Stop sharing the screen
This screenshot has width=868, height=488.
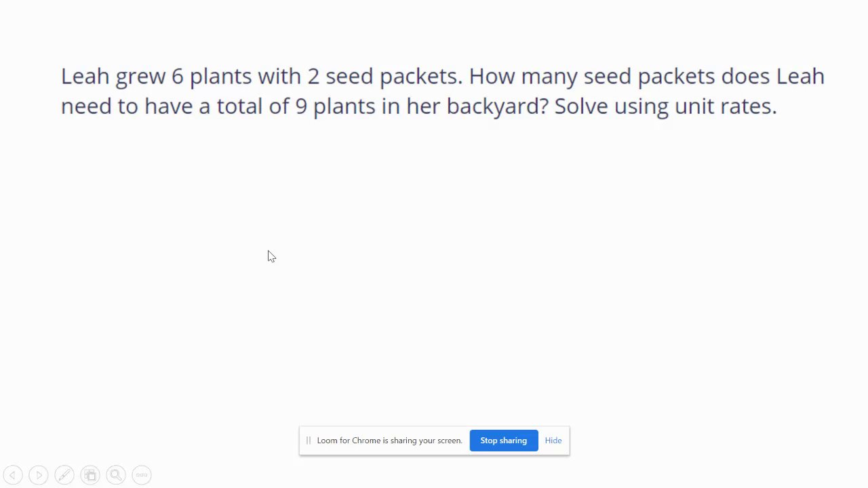click(503, 441)
